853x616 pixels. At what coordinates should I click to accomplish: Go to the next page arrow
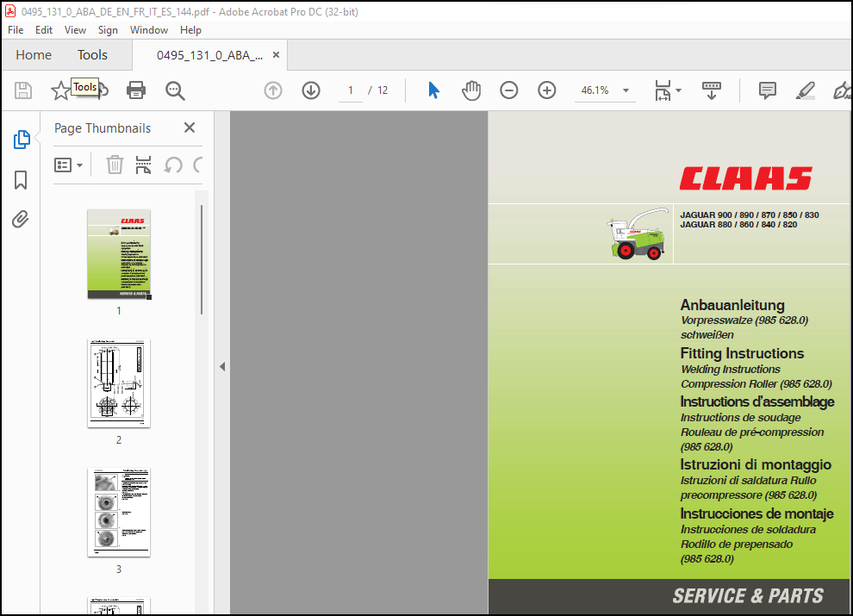pos(311,90)
